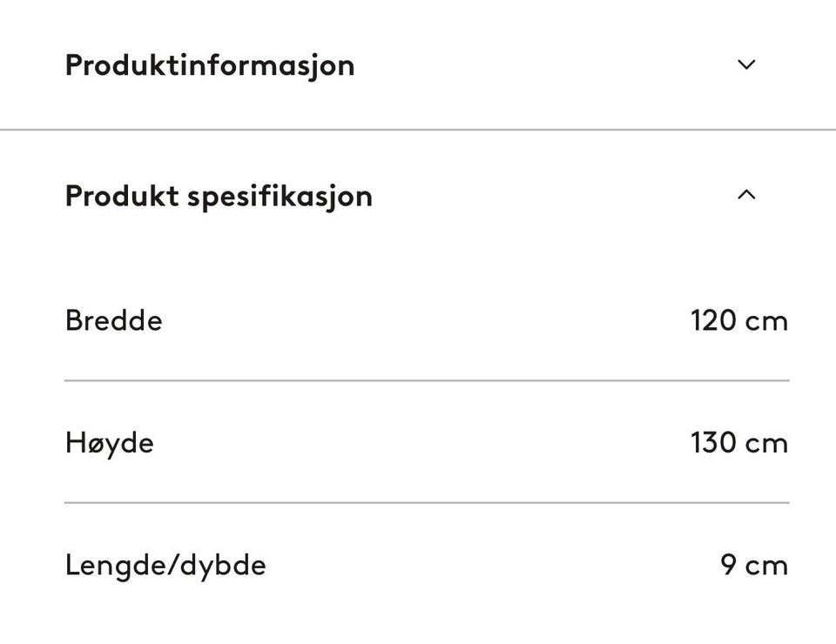
Task: Select the Høyde label
Action: pos(109,443)
